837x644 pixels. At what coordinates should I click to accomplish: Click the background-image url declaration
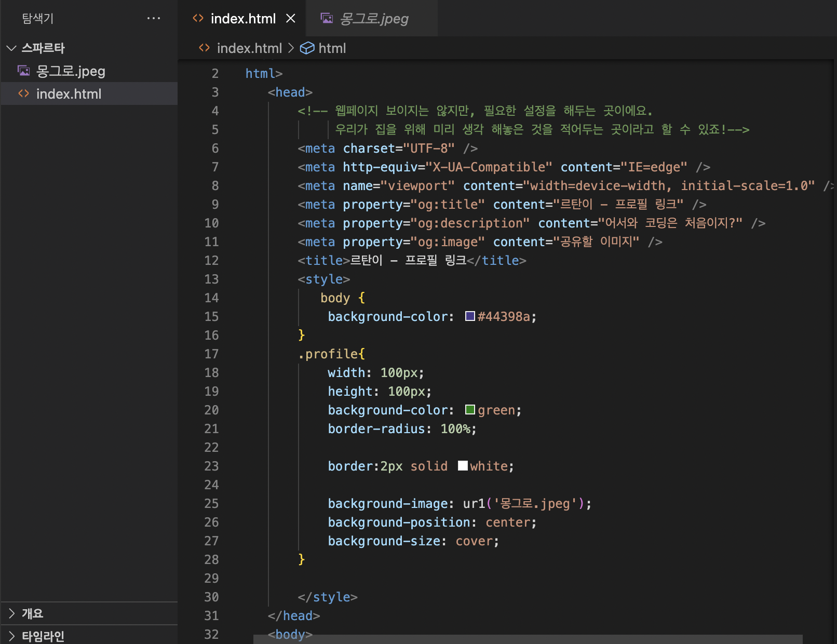[460, 504]
